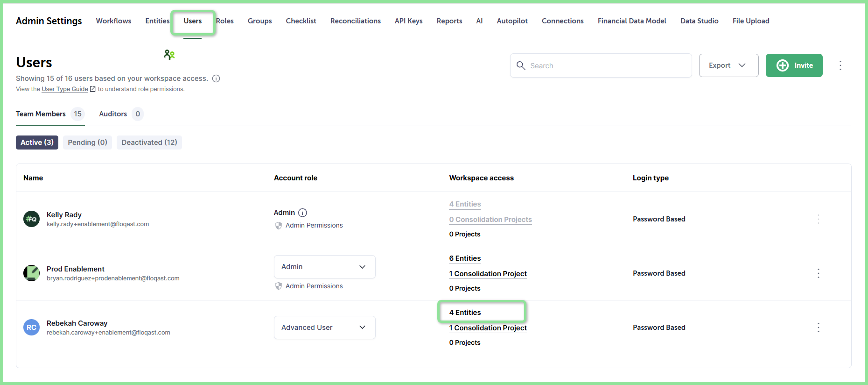Open the Financial Data Model tab

click(x=632, y=21)
